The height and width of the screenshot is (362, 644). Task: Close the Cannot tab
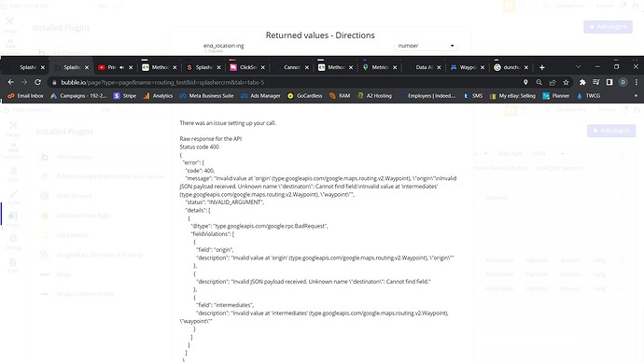[307, 67]
